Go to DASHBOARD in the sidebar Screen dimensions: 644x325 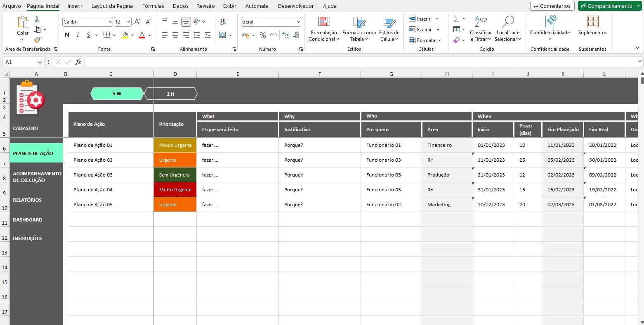(28, 220)
